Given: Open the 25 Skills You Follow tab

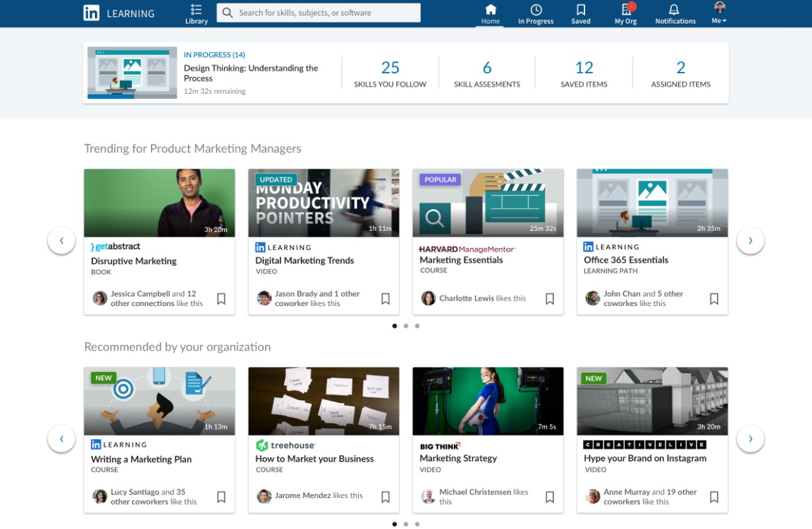Looking at the screenshot, I should pyautogui.click(x=390, y=73).
